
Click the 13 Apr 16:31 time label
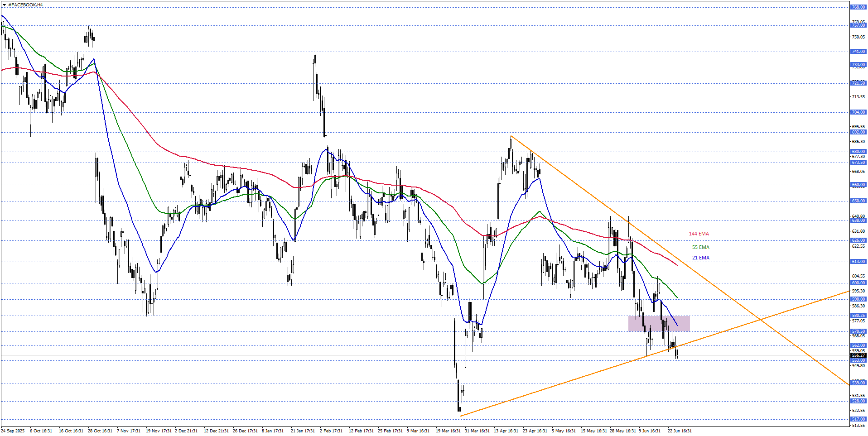click(506, 431)
